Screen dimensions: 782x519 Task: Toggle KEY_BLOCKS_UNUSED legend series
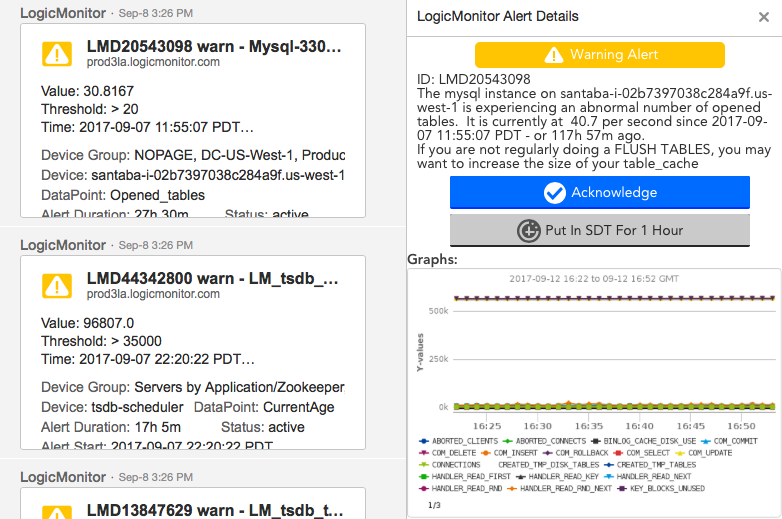(x=661, y=489)
